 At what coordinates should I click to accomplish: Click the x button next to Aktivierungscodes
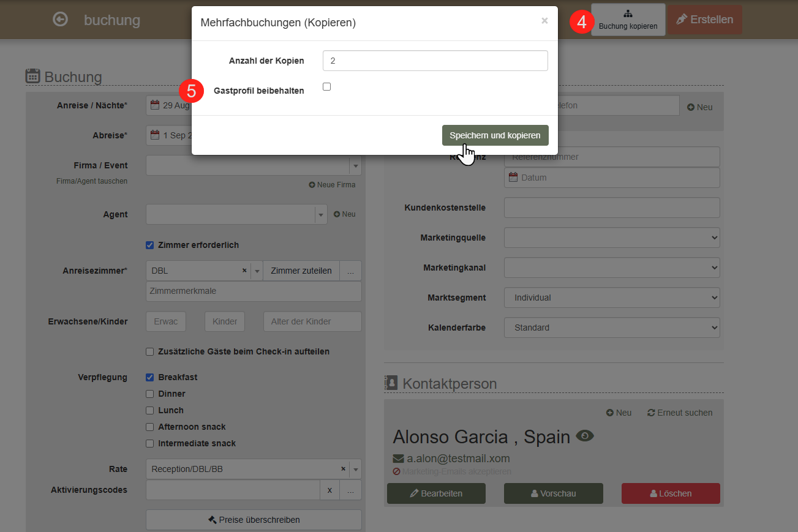coord(329,490)
